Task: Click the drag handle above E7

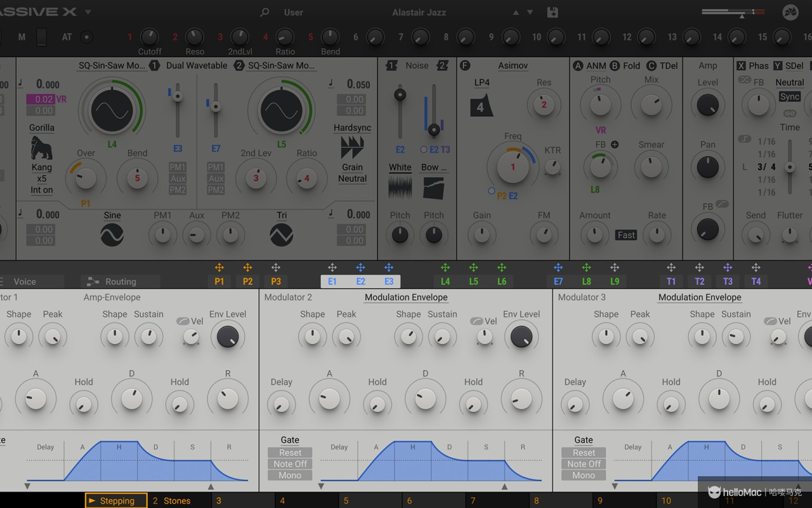Action: 558,267
